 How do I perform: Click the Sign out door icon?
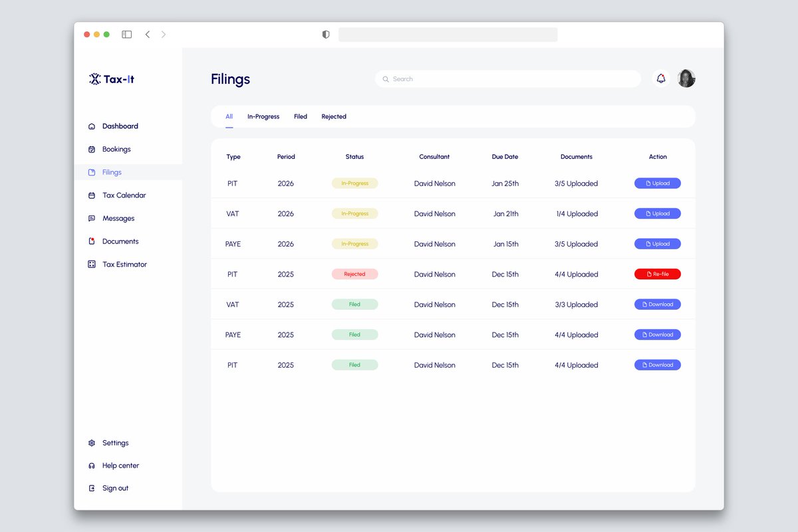[x=92, y=488]
